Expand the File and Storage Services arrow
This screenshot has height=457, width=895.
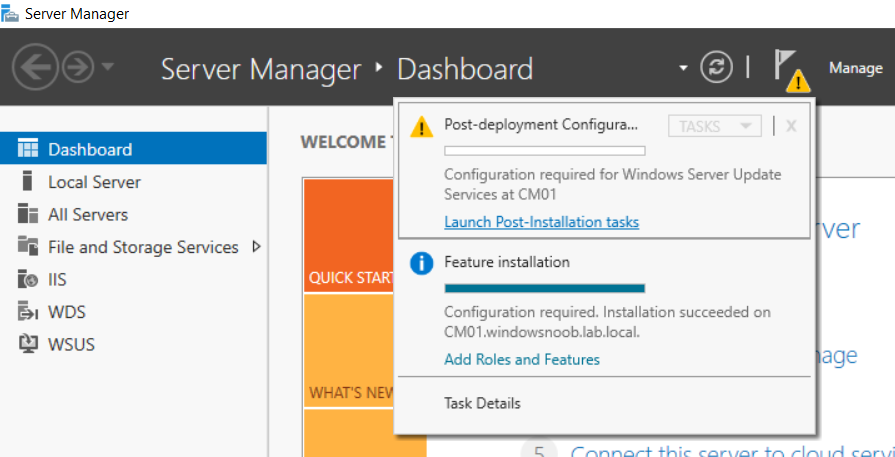coord(256,247)
